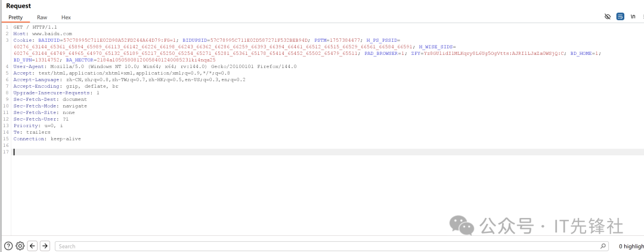Click the Accept-Language header line
This screenshot has height=252, width=644.
coord(129,80)
